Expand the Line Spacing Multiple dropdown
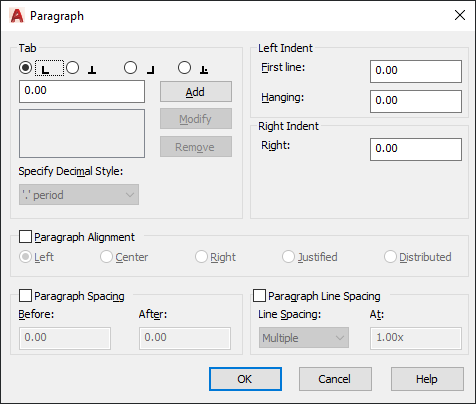The height and width of the screenshot is (404, 476). click(304, 338)
